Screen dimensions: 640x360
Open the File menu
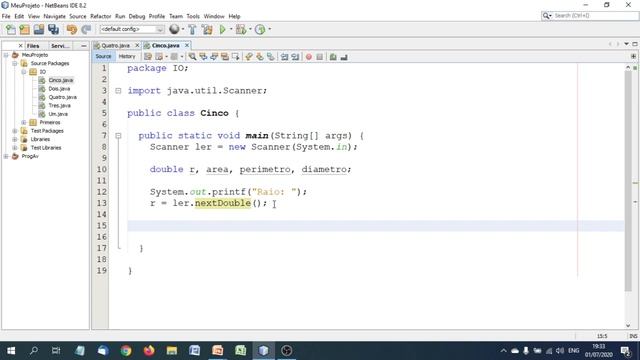(6, 16)
